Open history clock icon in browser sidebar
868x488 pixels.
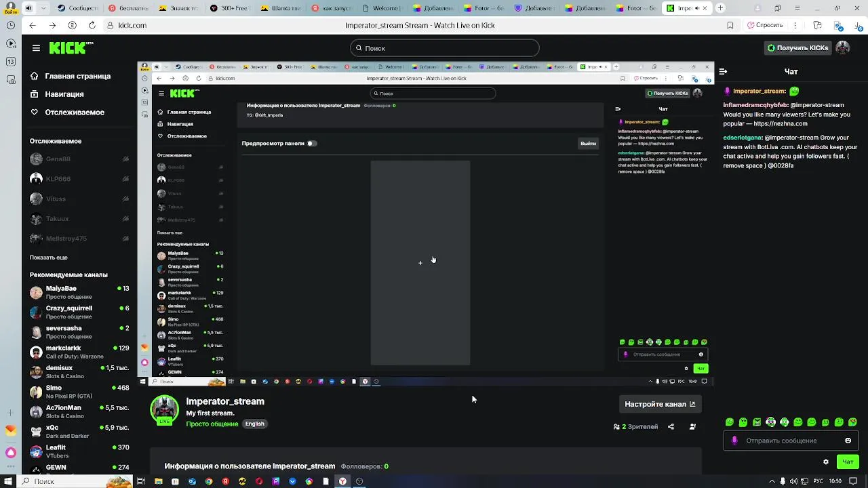click(10, 25)
